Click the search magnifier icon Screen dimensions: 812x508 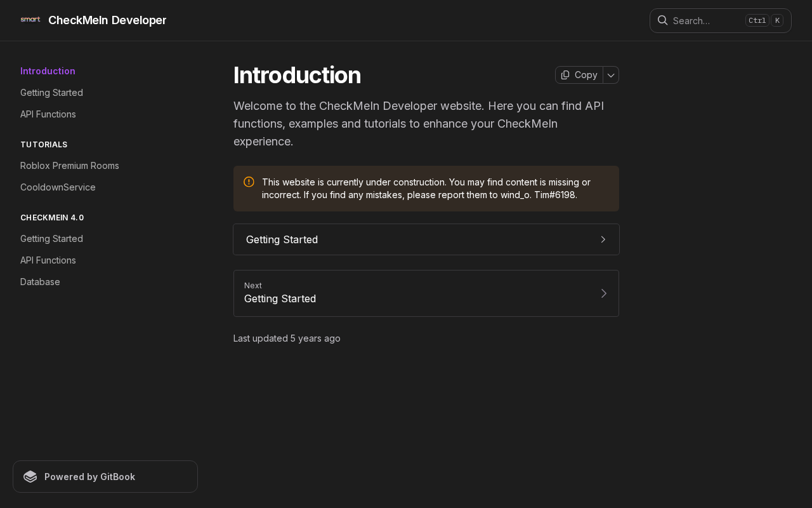(662, 20)
